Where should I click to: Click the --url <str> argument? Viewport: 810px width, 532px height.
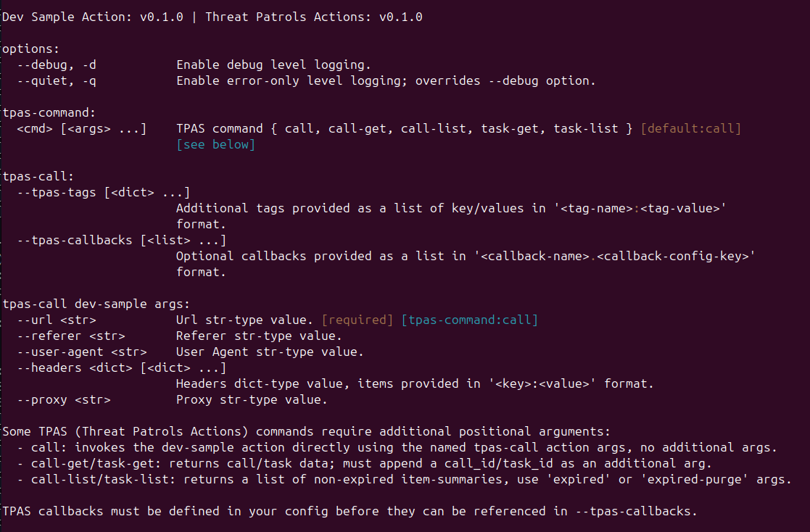(x=57, y=320)
